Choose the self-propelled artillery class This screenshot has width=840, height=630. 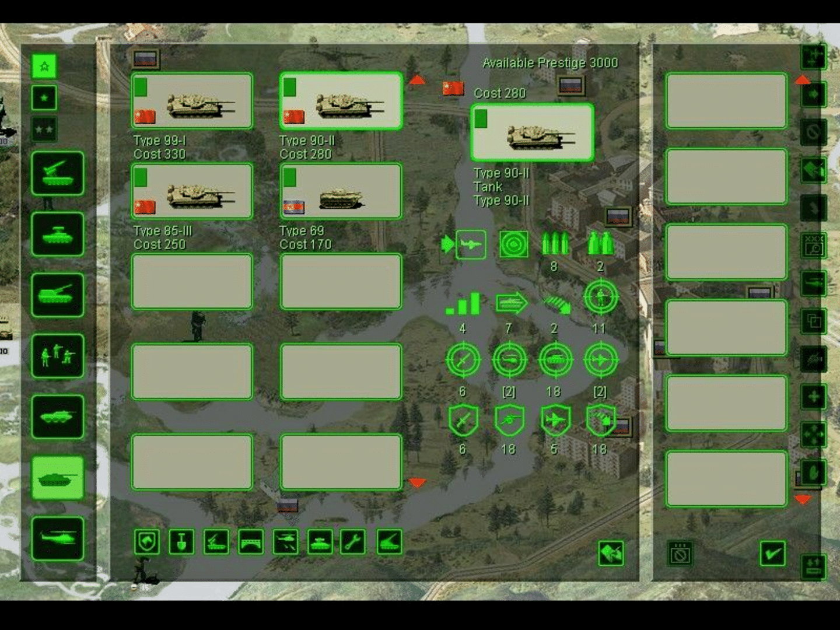coord(57,295)
